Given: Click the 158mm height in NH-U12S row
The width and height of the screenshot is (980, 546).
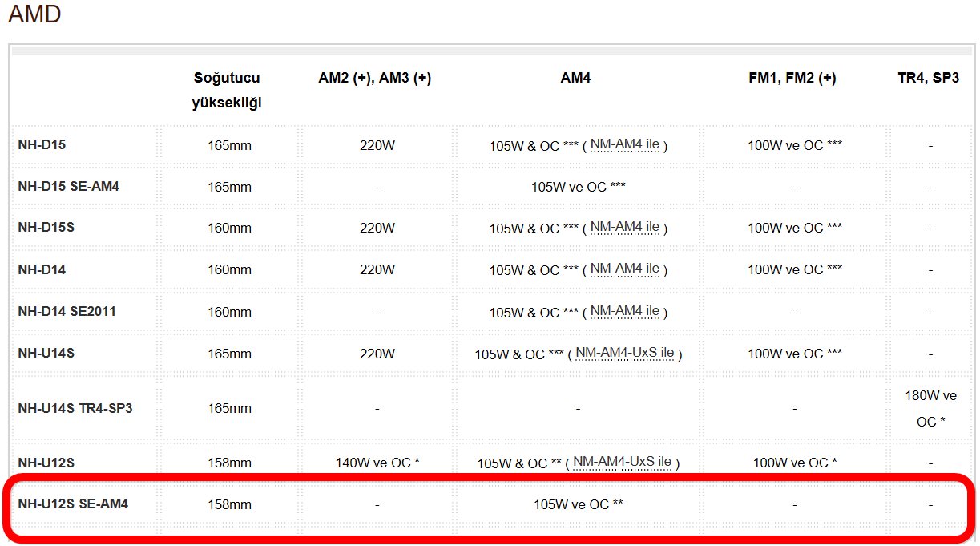Looking at the screenshot, I should [229, 463].
